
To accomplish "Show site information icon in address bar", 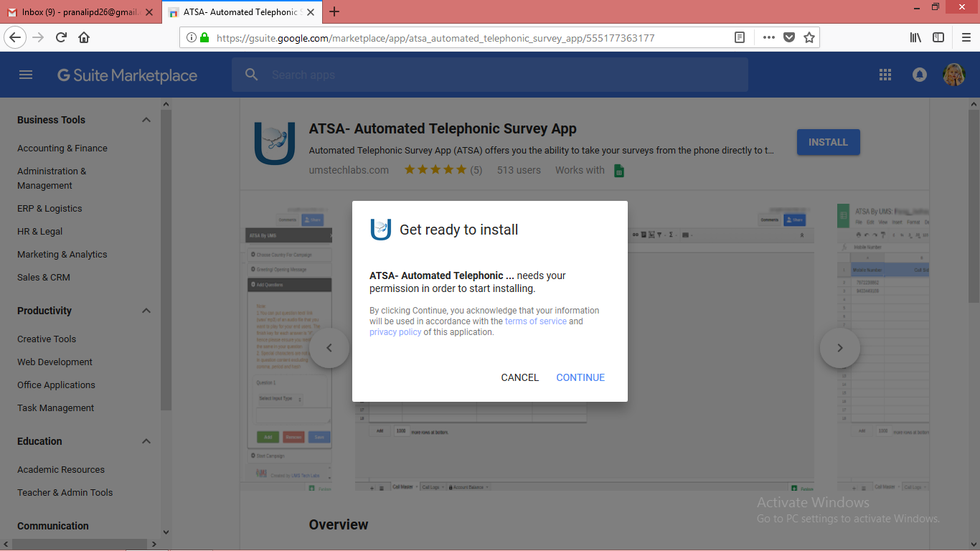I will [192, 37].
